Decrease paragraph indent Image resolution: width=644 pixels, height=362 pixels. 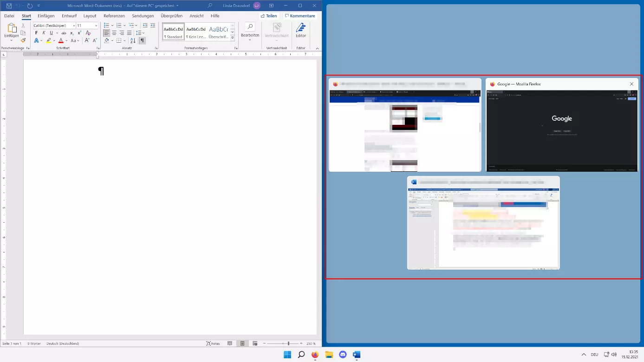(145, 26)
